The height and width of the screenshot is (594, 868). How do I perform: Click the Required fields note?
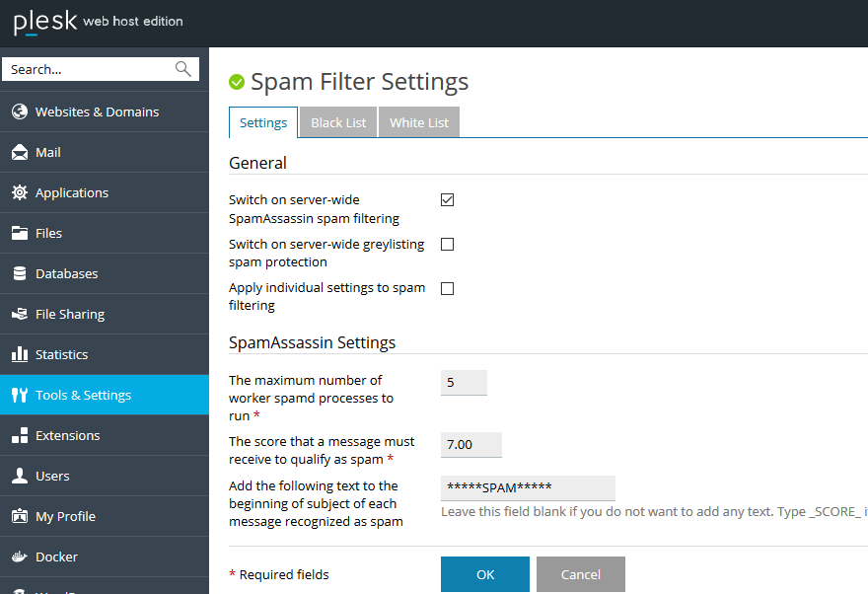[279, 574]
